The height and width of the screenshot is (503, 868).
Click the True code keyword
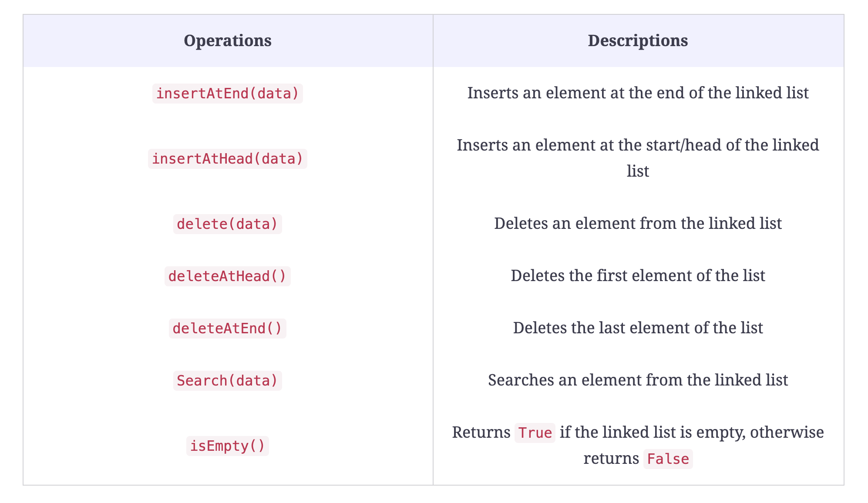(535, 433)
